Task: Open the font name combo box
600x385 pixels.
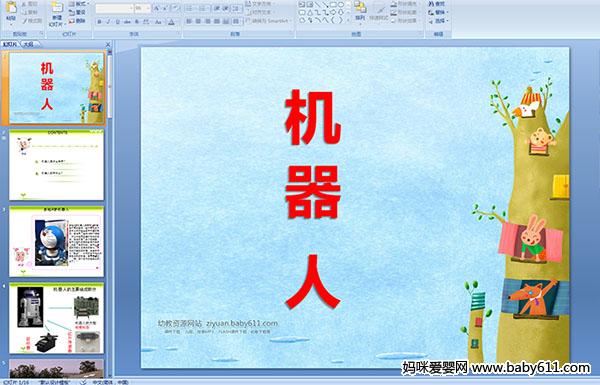Action: click(x=114, y=8)
